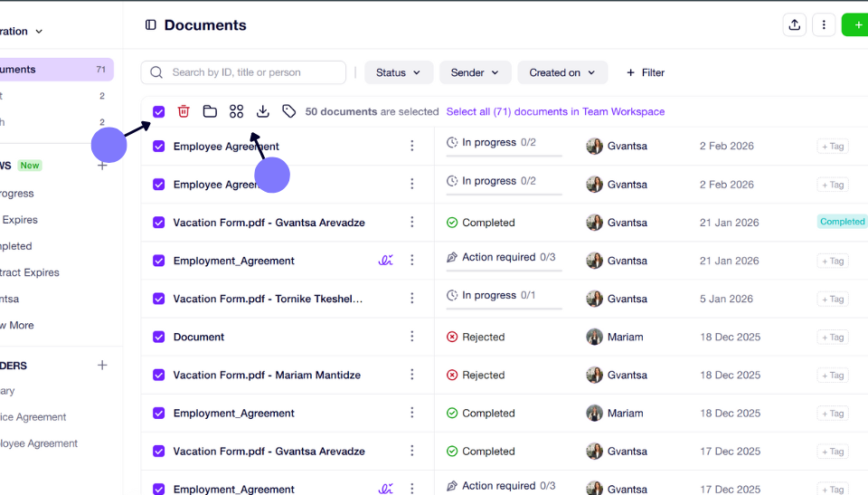Click Gvantsa avatar in 5 Jan 2026 row
Viewport: 868px width, 495px height.
(595, 299)
